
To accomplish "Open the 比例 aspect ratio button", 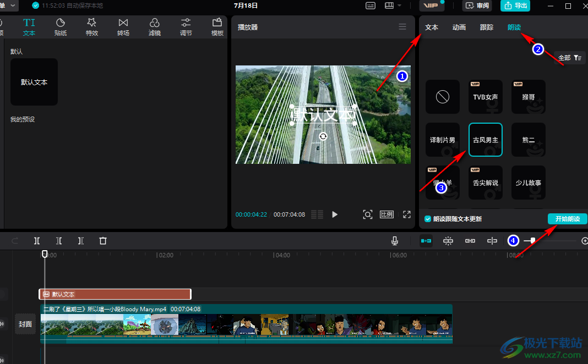I will point(386,214).
